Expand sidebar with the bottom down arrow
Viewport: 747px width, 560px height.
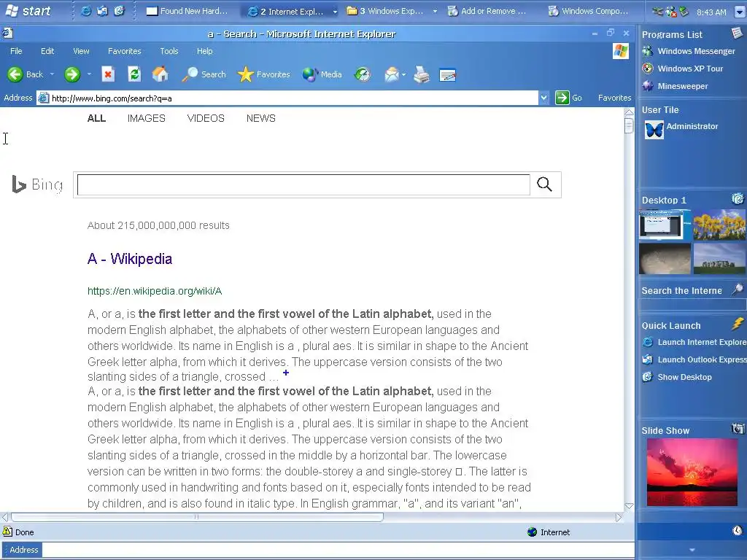[x=692, y=550]
